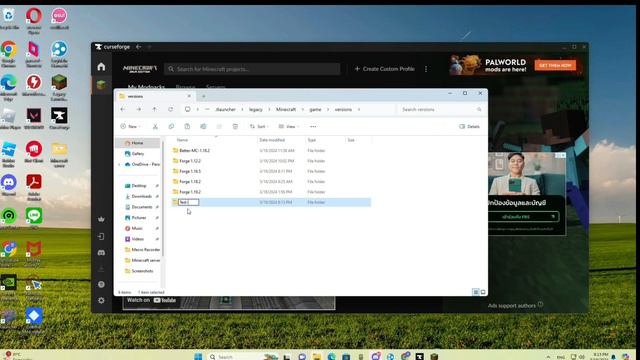Click Create Custom Profile button
The image size is (640, 360).
(x=384, y=69)
